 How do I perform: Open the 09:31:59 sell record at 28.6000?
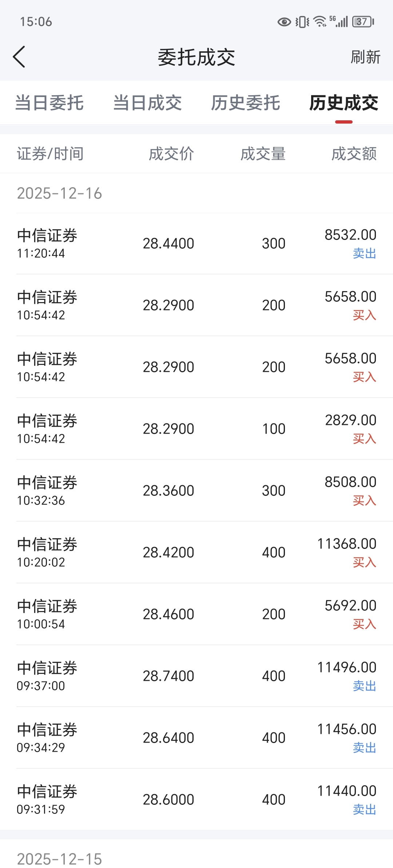tap(196, 800)
